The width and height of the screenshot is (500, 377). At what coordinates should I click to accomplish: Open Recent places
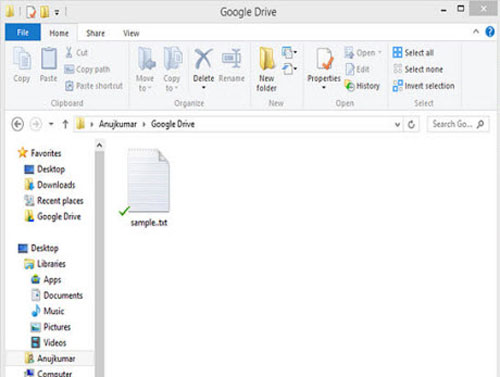coord(54,201)
